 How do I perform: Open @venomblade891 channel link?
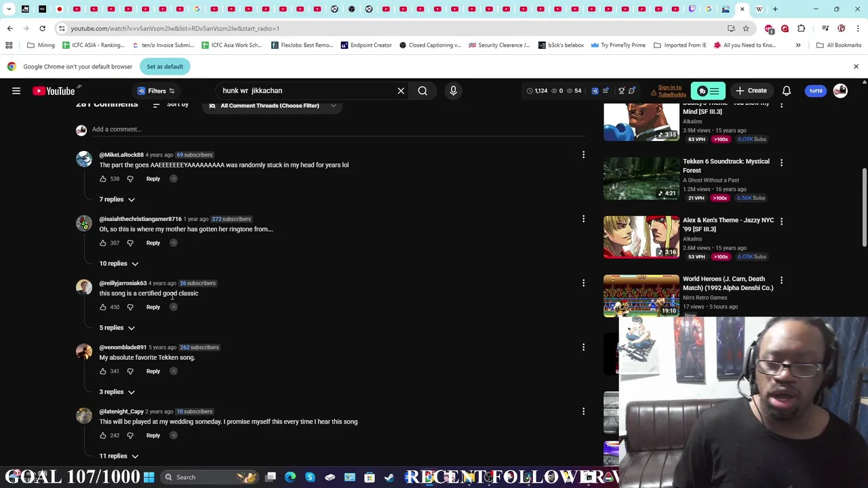(x=123, y=348)
